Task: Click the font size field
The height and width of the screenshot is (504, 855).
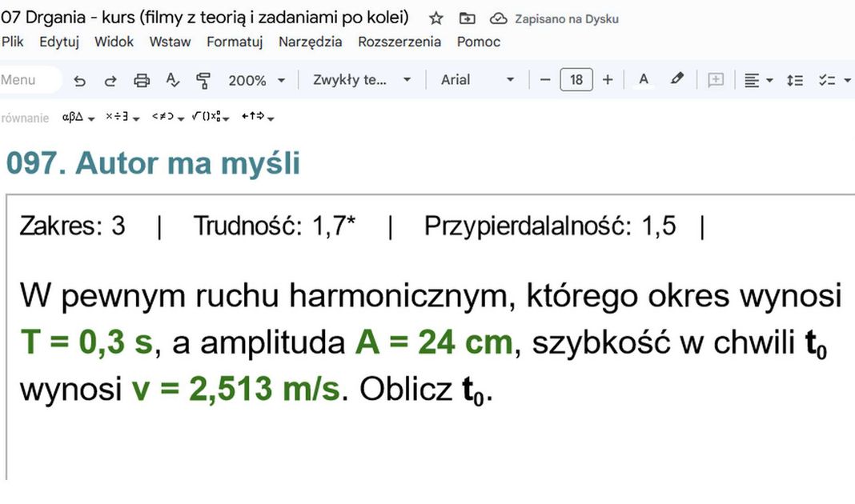Action: [576, 80]
